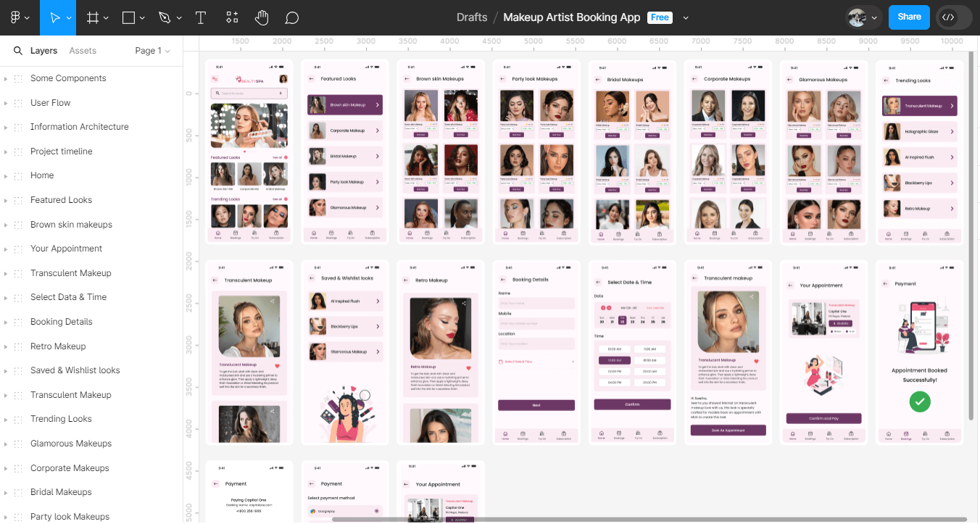
Task: Switch to the Assets tab
Action: [83, 51]
